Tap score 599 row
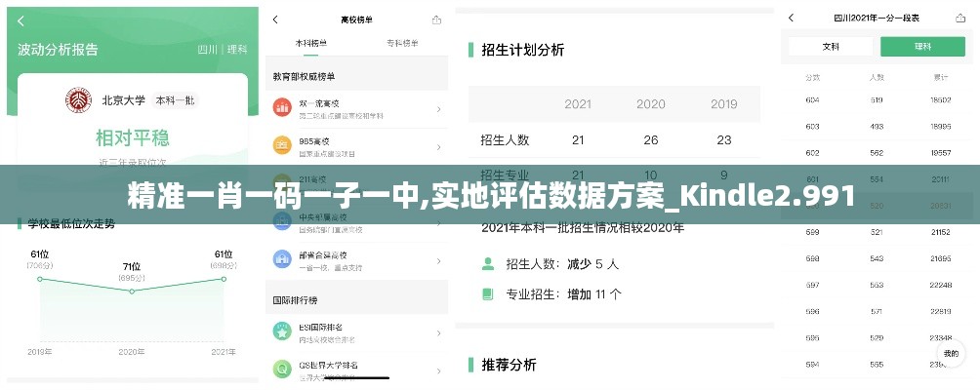Screen dimensions: 980x390 tap(877, 232)
